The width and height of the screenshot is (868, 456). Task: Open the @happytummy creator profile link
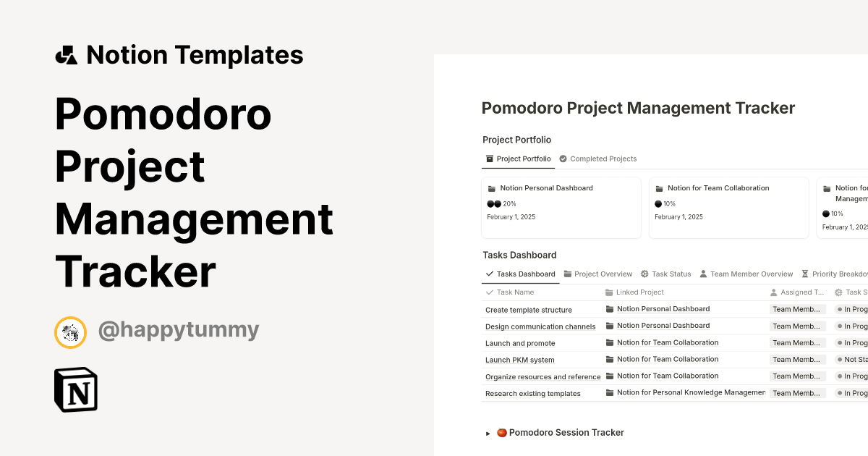[x=179, y=329]
